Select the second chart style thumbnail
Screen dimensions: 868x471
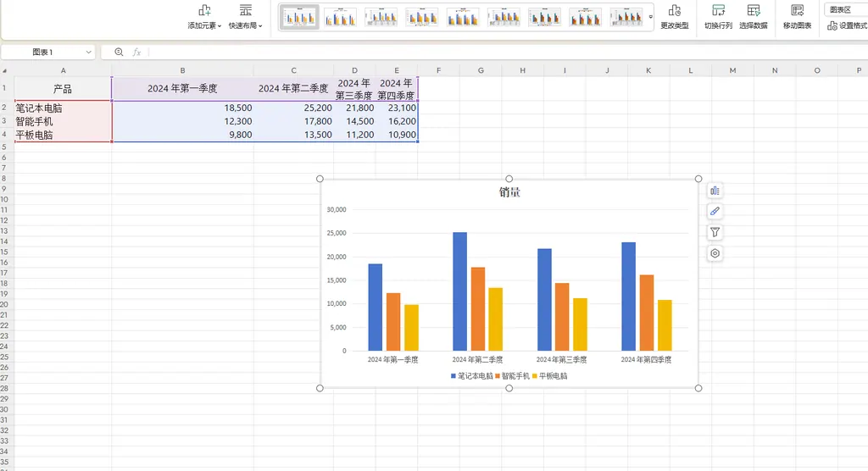click(340, 17)
